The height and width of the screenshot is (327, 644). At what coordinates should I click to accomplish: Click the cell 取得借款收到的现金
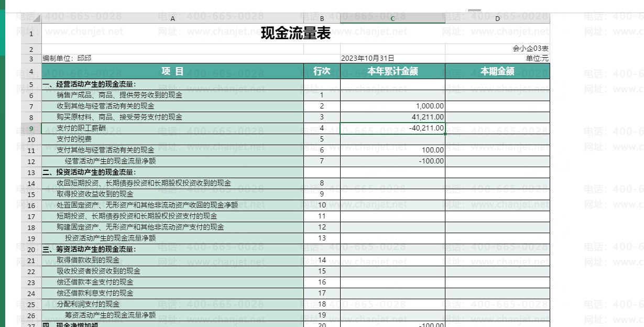[172, 260]
